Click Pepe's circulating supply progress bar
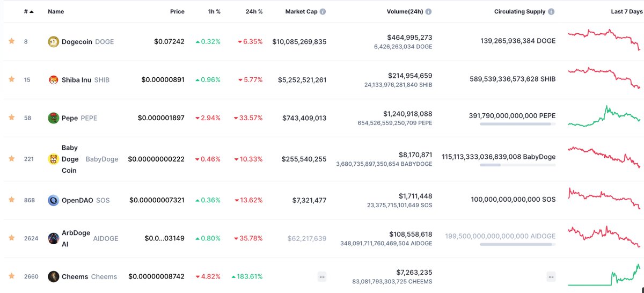This screenshot has width=644, height=293. pos(518,124)
